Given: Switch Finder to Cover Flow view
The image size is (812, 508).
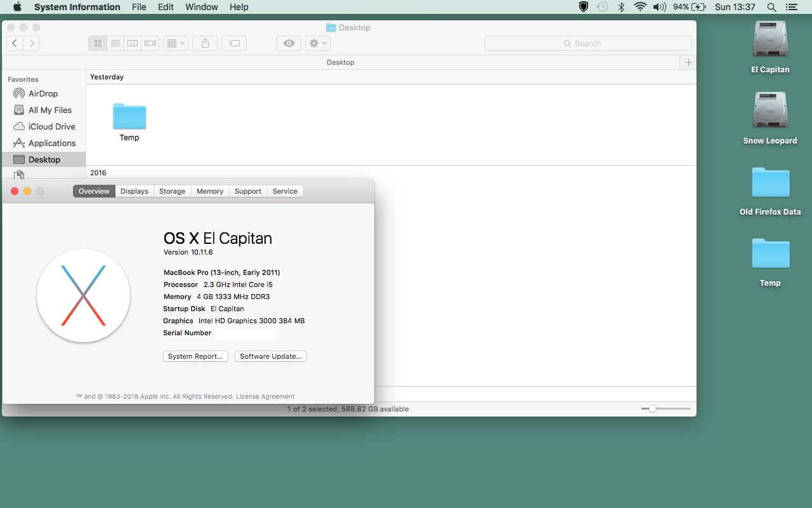Looking at the screenshot, I should 150,43.
